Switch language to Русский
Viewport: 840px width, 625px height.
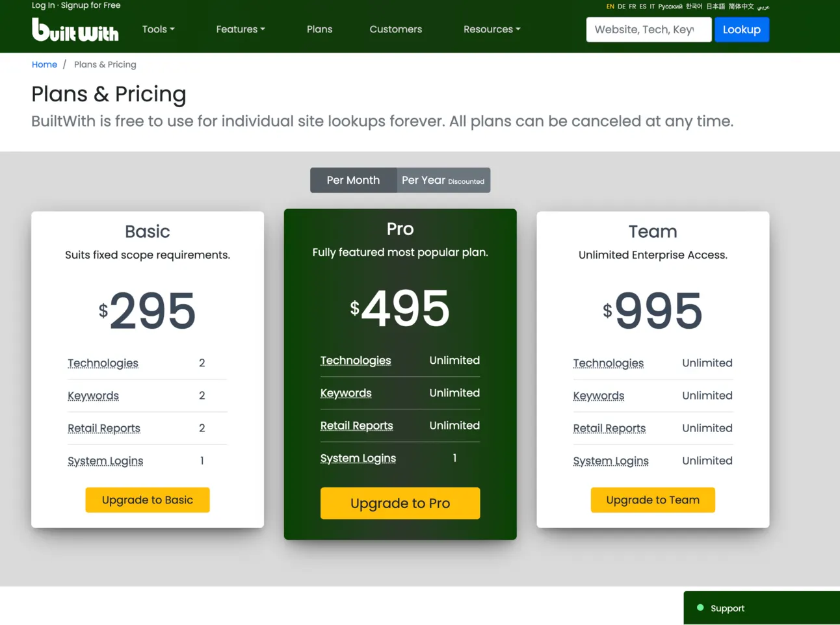point(670,6)
